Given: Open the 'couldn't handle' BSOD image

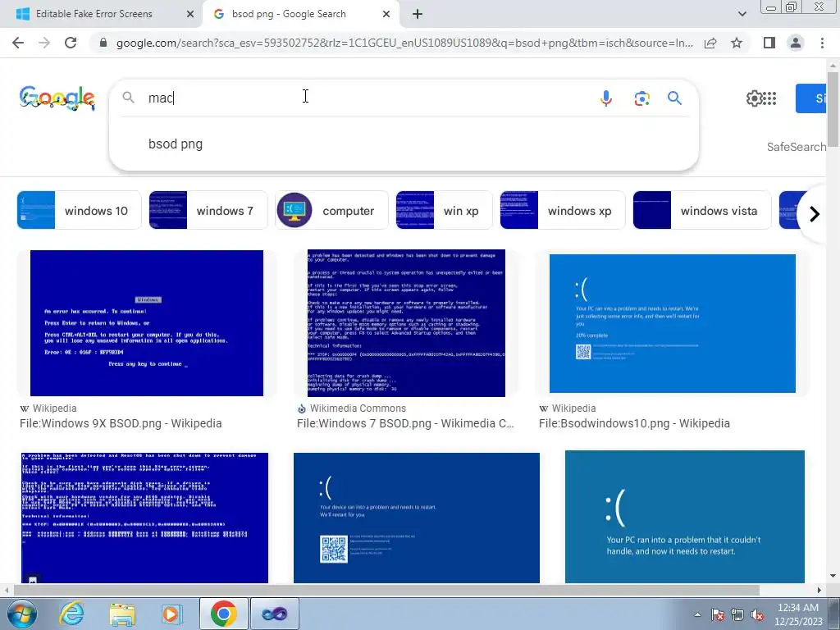Looking at the screenshot, I should tap(685, 517).
